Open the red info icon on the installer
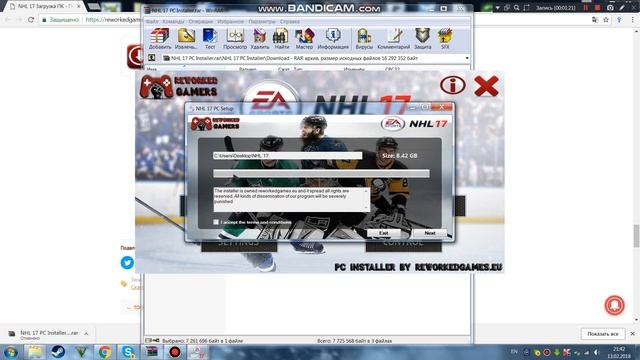The height and width of the screenshot is (360, 640). point(453,85)
